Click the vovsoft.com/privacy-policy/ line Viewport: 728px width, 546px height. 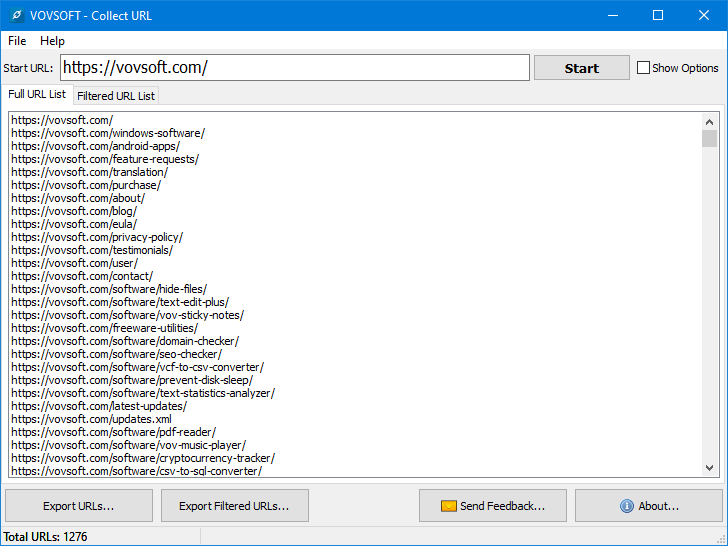pos(97,237)
